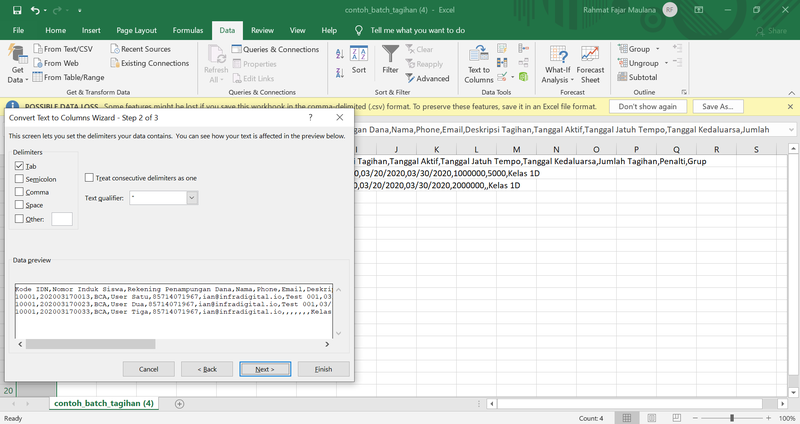
Task: Open Recent Sources
Action: point(141,49)
